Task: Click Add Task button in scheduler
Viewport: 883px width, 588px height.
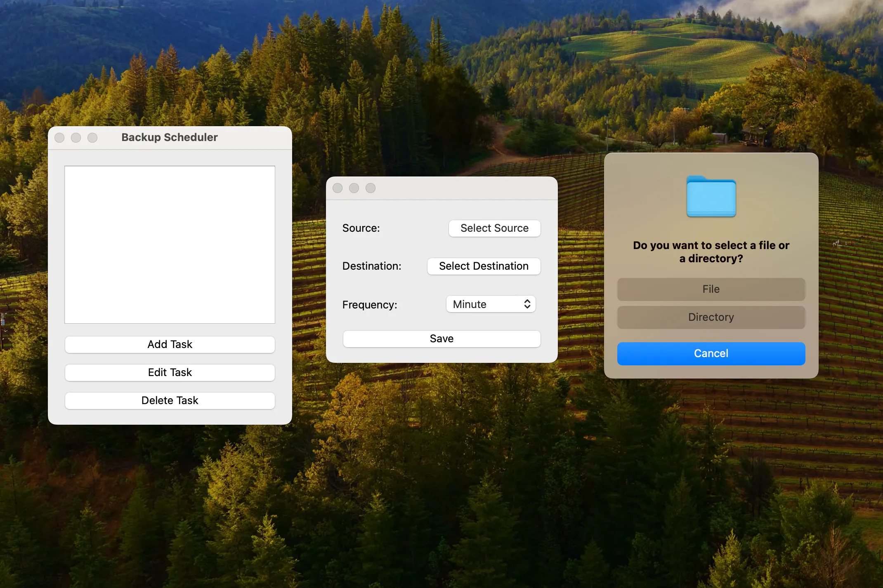Action: point(169,344)
